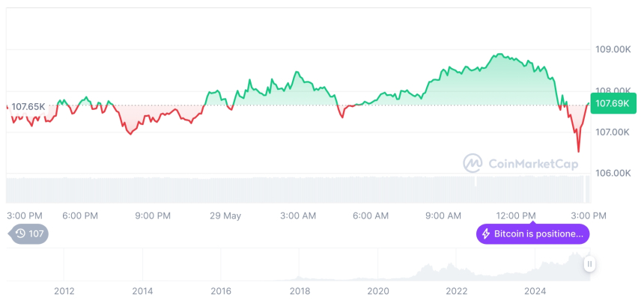
Task: Click the 107.65K opening price label
Action: (x=29, y=107)
